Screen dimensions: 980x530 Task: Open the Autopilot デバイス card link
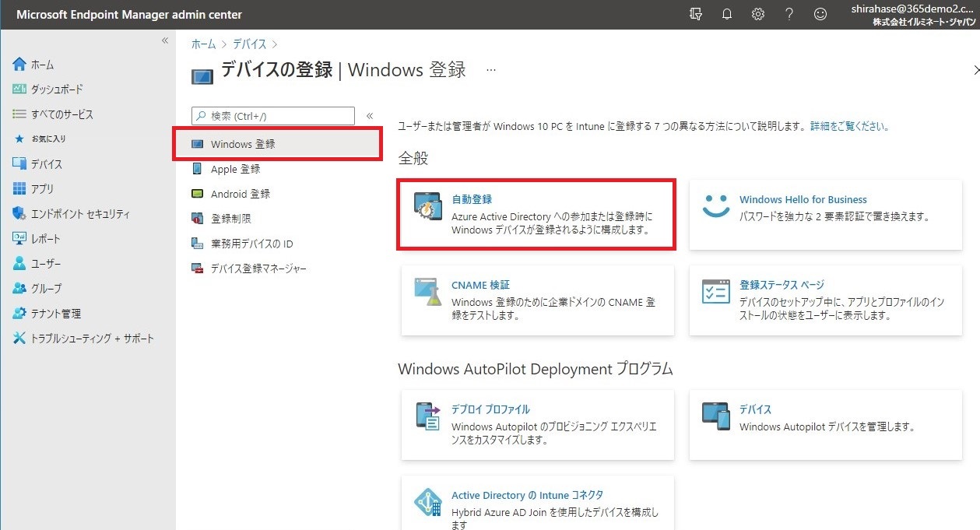(756, 409)
